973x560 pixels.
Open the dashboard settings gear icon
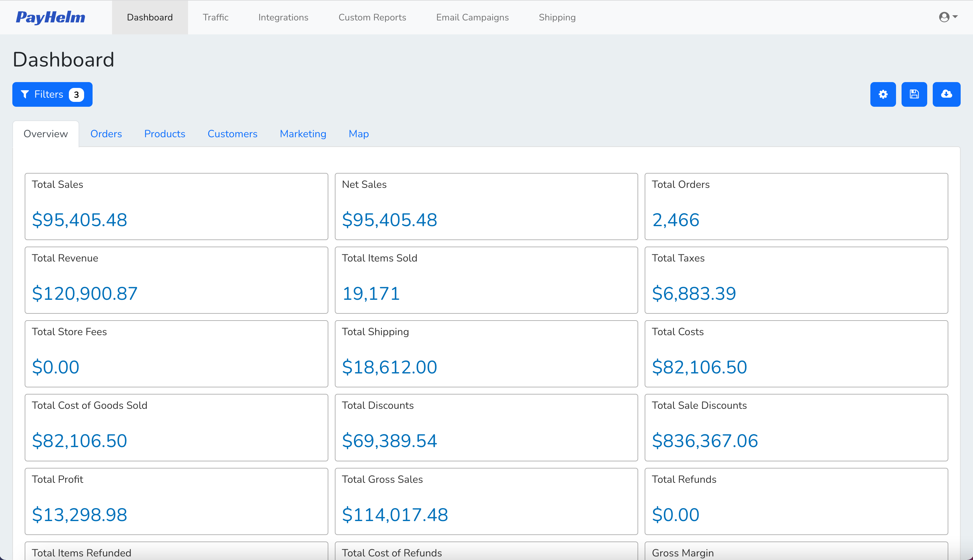click(883, 94)
